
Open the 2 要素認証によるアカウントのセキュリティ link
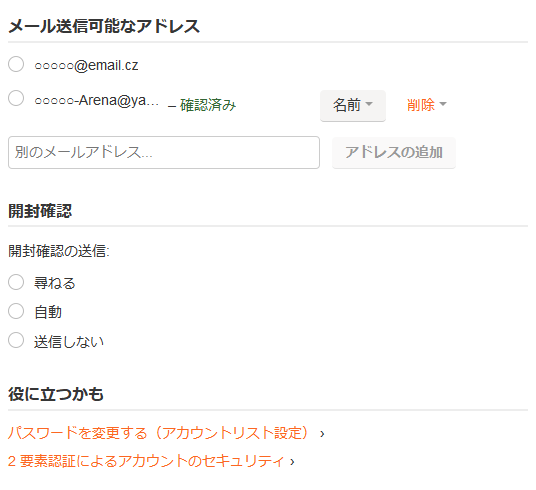(146, 461)
